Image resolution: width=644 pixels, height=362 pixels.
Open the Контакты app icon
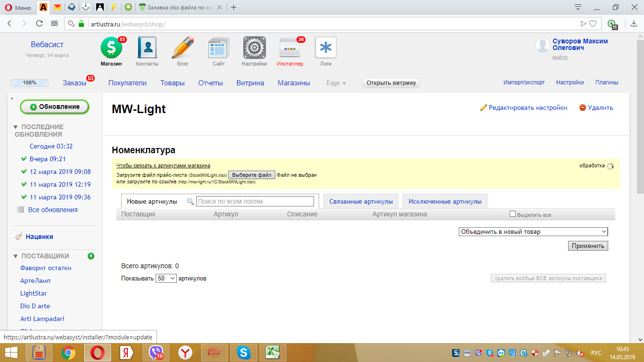point(147,48)
